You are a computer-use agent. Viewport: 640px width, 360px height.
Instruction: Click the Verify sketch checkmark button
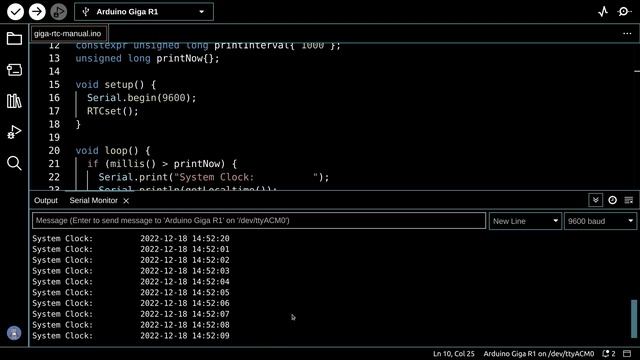pyautogui.click(x=16, y=12)
